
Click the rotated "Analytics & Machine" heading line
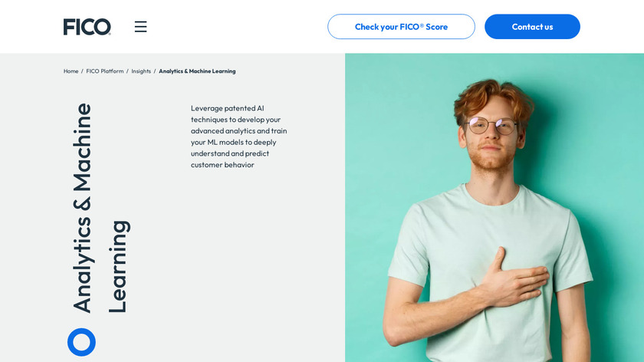[x=82, y=208]
